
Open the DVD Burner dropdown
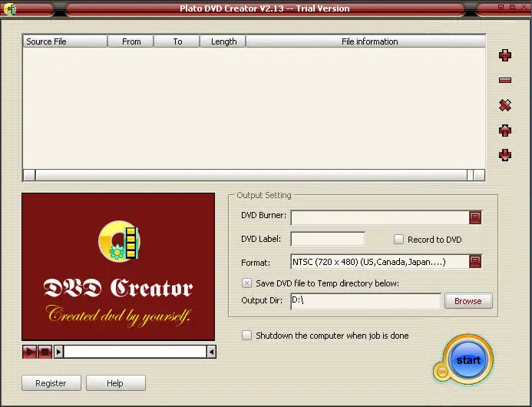[475, 217]
